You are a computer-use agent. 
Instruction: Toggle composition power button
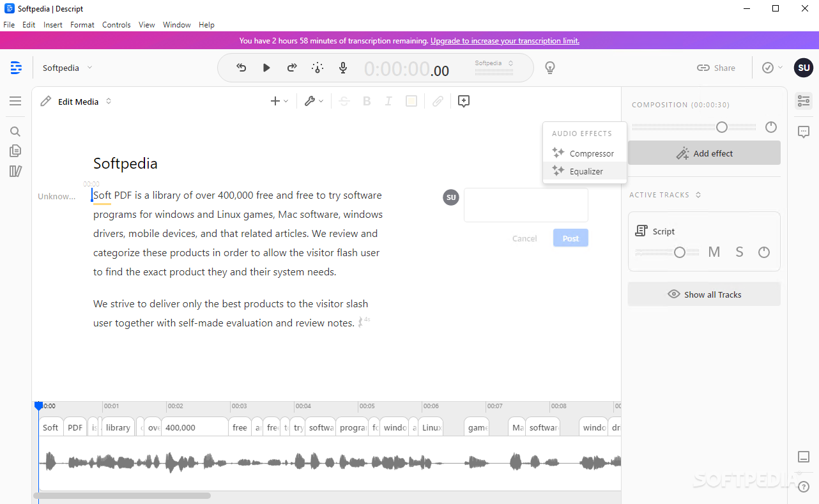(x=771, y=127)
